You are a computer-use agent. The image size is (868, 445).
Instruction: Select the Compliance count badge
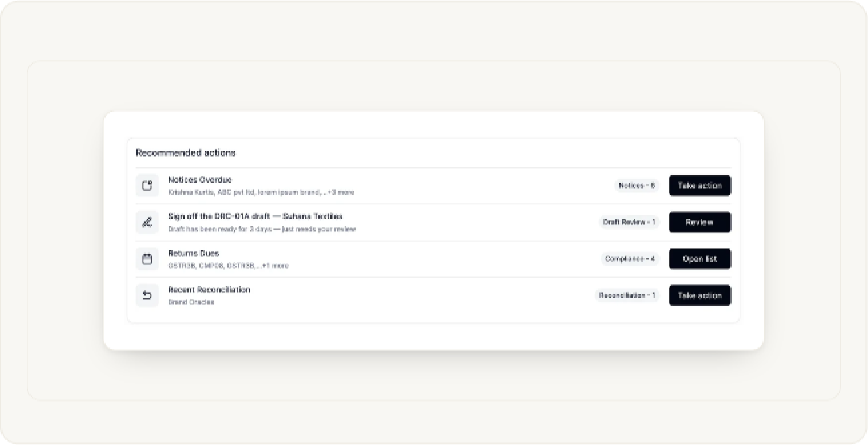click(x=630, y=259)
